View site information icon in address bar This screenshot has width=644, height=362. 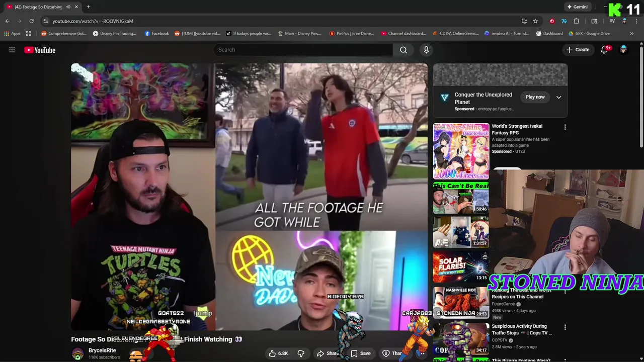(x=46, y=21)
